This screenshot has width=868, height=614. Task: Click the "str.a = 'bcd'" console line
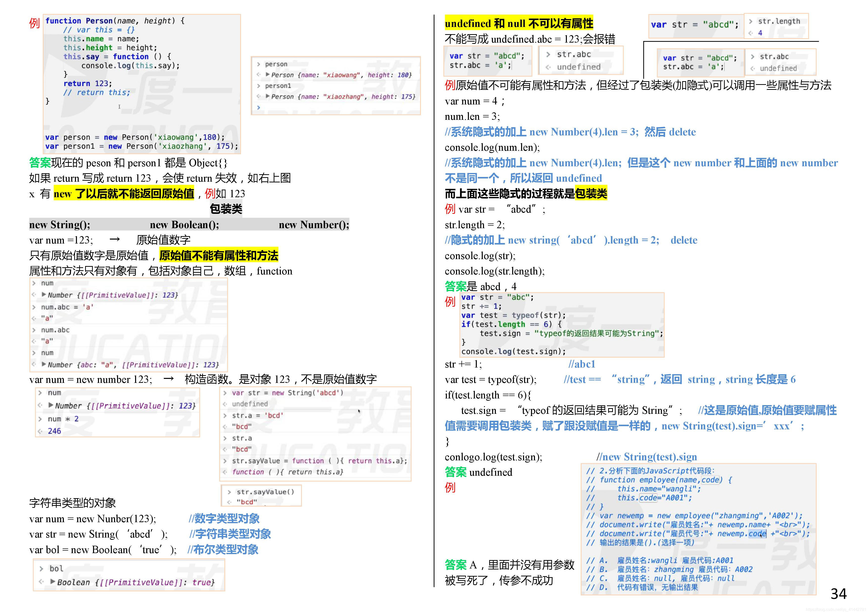pos(257,416)
